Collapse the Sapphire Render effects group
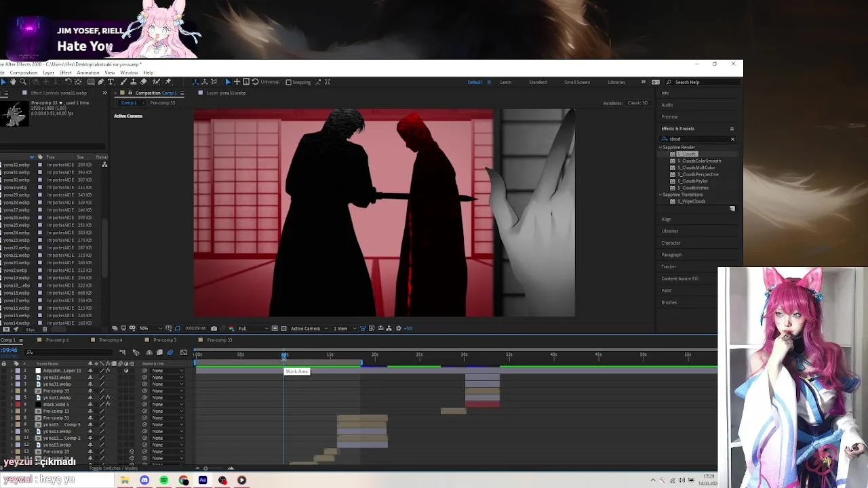 coord(660,148)
